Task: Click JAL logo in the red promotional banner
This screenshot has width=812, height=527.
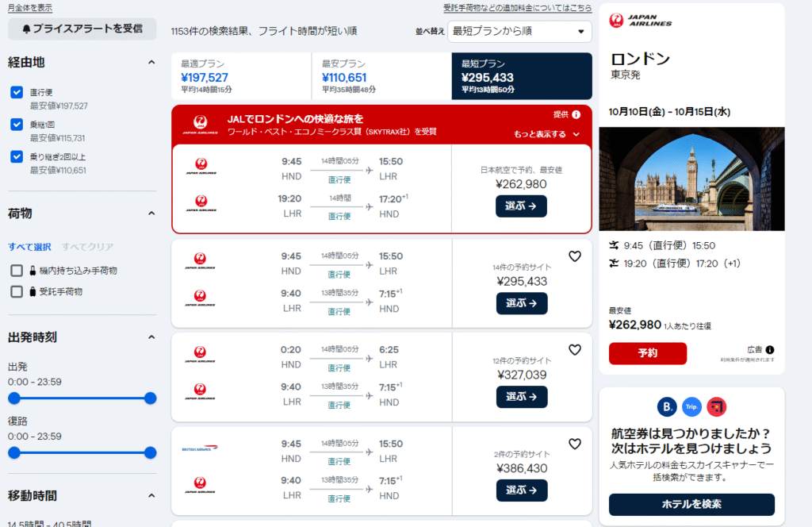Action: pos(201,125)
